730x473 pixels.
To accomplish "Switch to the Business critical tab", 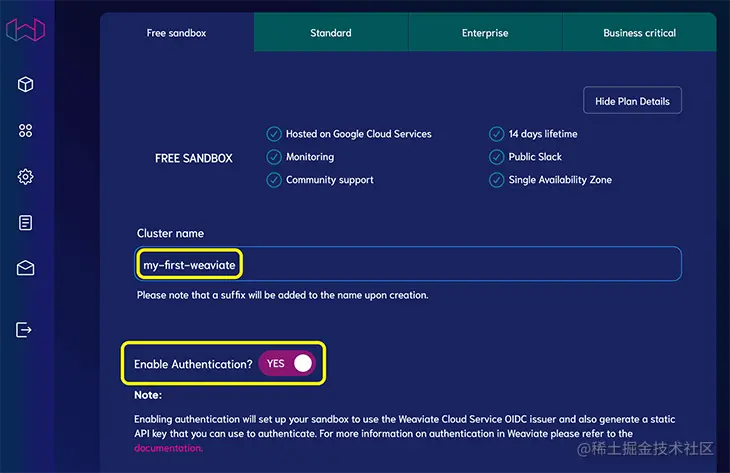I will click(x=639, y=33).
